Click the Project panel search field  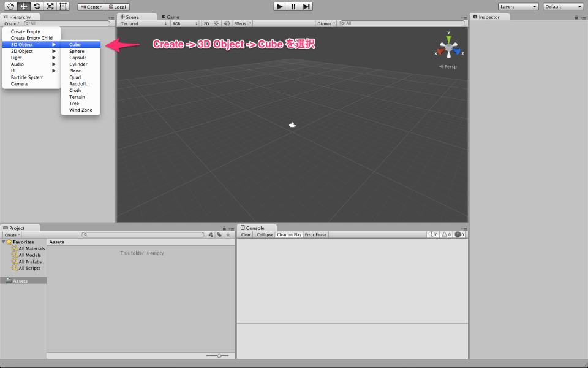(x=142, y=234)
